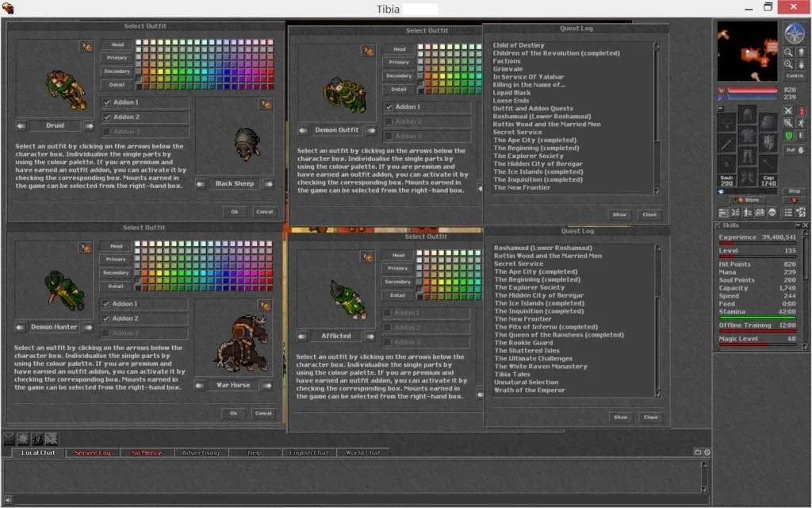This screenshot has width=812, height=508.
Task: Select full attack mode crossed swords icon
Action: coord(788,111)
